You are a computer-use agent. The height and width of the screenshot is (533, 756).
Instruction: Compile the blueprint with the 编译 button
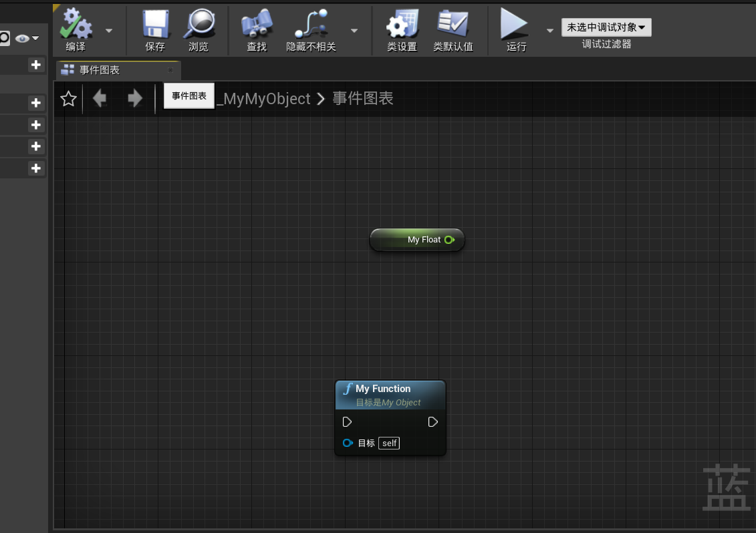point(76,30)
